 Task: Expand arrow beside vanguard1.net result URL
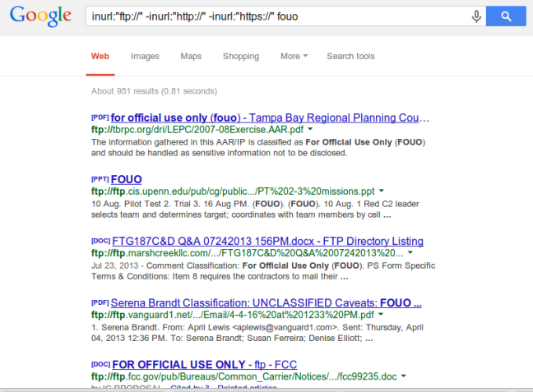click(x=380, y=314)
